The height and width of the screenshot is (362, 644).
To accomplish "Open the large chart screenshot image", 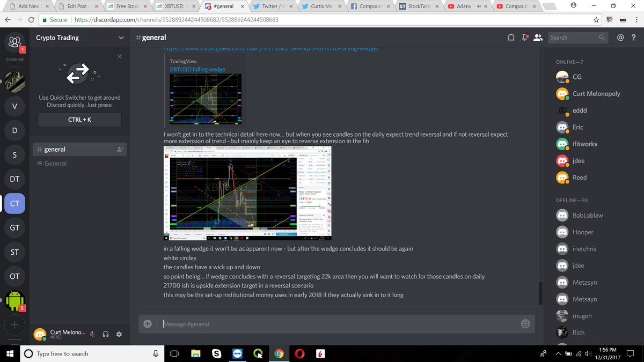I will pos(247,193).
